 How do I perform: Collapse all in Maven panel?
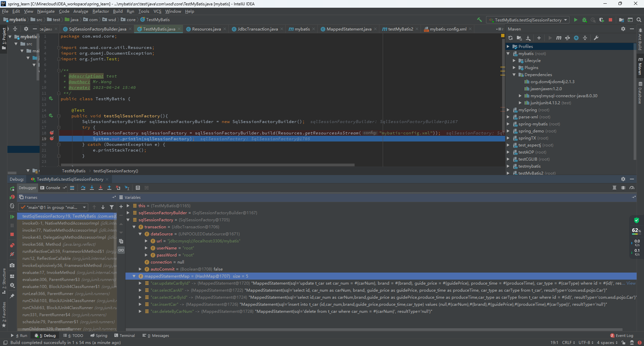(x=585, y=38)
